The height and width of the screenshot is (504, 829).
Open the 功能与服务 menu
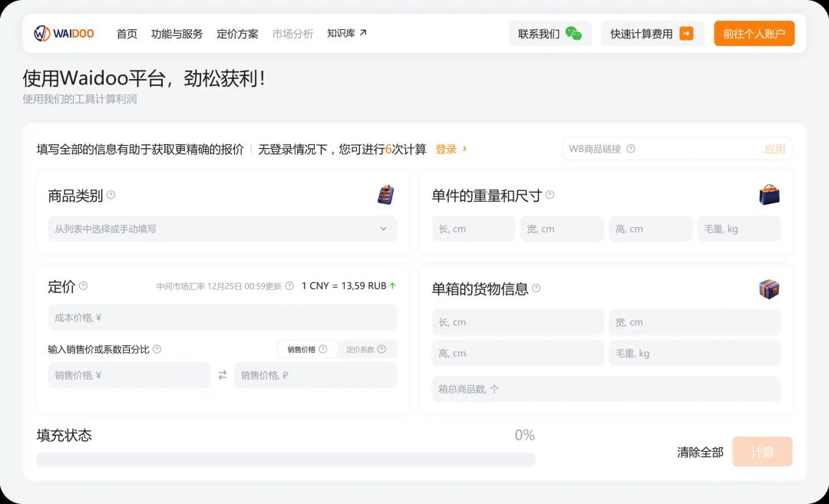click(x=177, y=34)
